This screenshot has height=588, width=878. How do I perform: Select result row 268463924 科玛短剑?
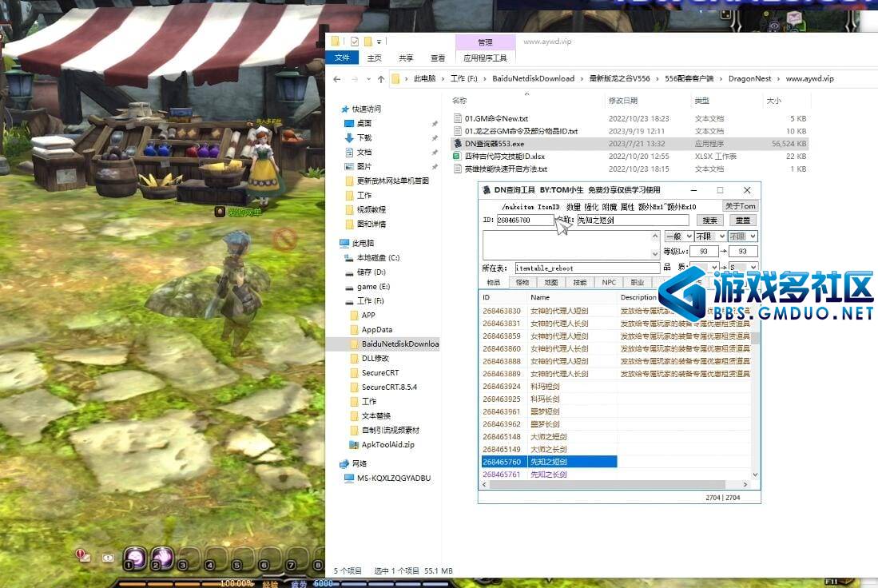[615, 387]
